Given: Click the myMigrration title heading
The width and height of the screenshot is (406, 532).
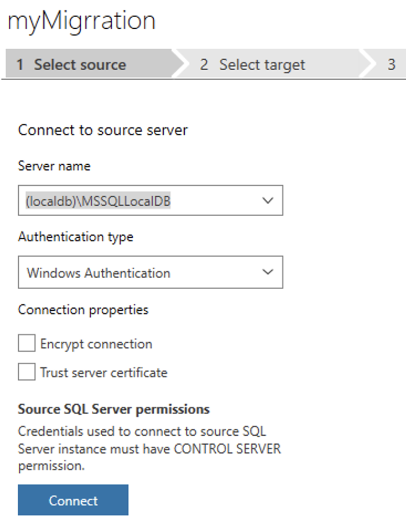Looking at the screenshot, I should pyautogui.click(x=83, y=21).
